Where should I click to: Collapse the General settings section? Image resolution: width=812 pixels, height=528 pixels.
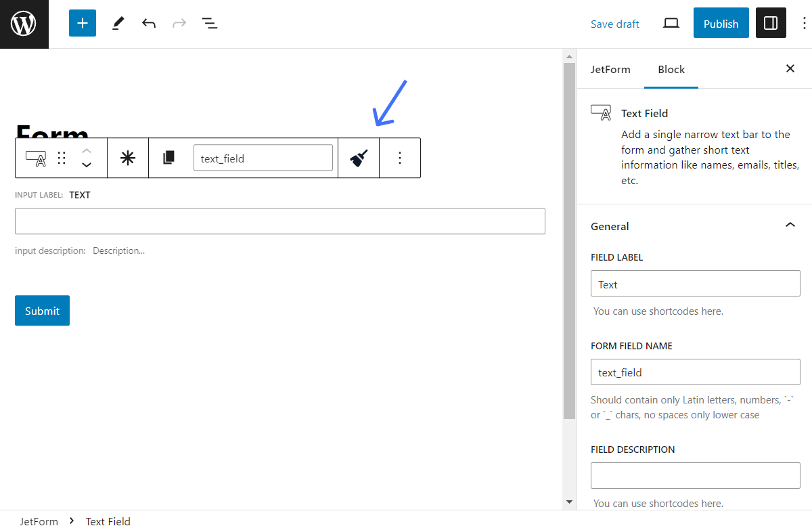(790, 224)
